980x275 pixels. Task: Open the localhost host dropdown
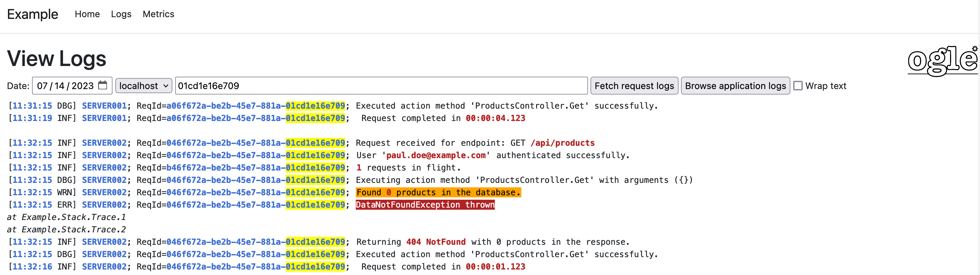tap(143, 86)
